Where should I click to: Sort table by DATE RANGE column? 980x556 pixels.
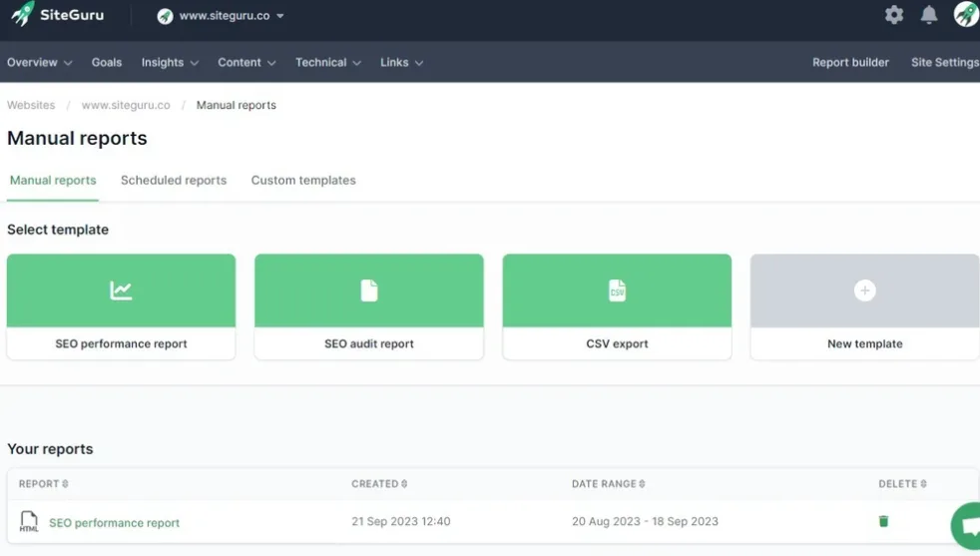pos(608,483)
